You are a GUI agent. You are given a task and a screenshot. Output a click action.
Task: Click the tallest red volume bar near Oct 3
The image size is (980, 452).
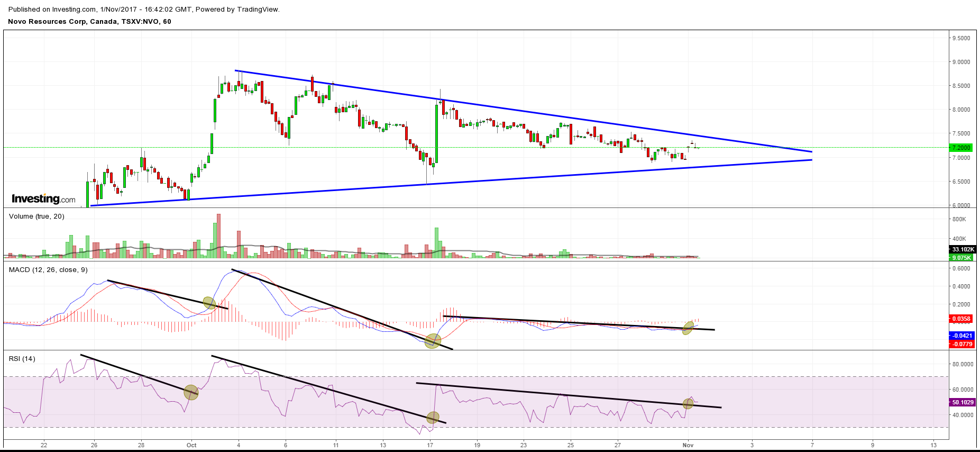[219, 236]
